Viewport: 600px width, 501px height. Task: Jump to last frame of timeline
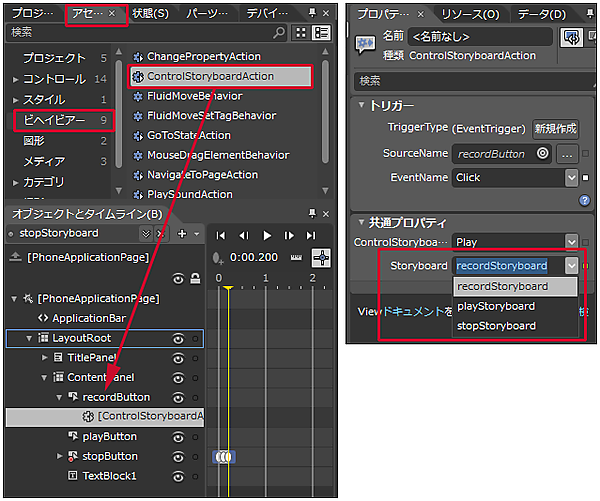[x=312, y=235]
